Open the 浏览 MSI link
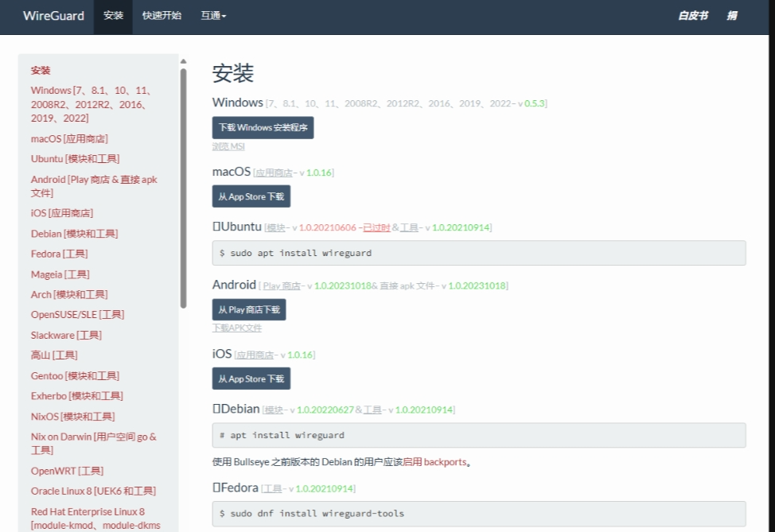Image resolution: width=775 pixels, height=532 pixels. [x=228, y=146]
